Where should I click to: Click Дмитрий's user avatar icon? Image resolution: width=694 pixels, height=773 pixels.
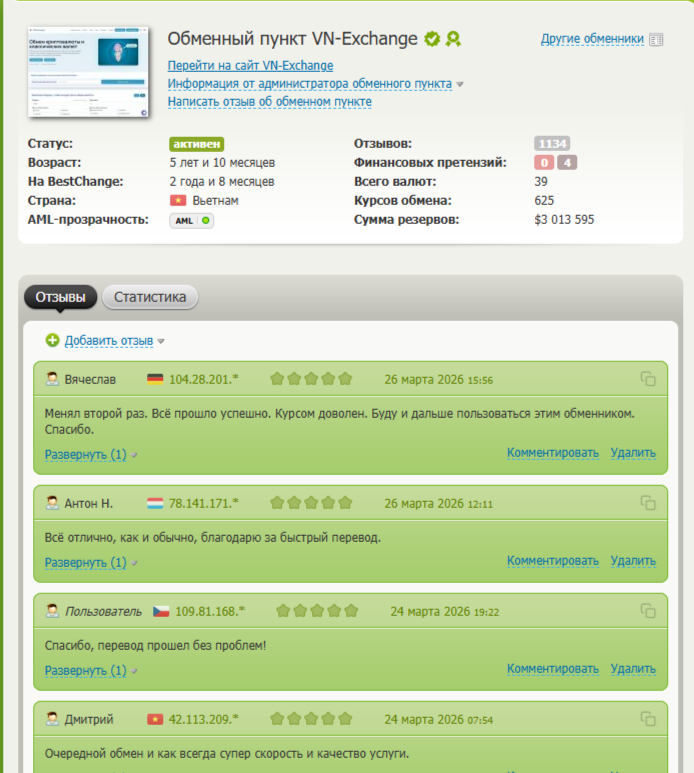[x=52, y=719]
